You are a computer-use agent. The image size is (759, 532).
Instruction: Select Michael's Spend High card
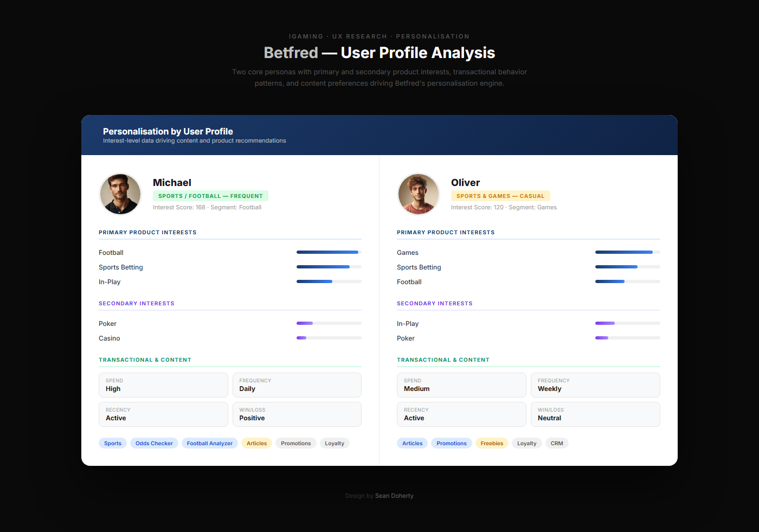[163, 385]
